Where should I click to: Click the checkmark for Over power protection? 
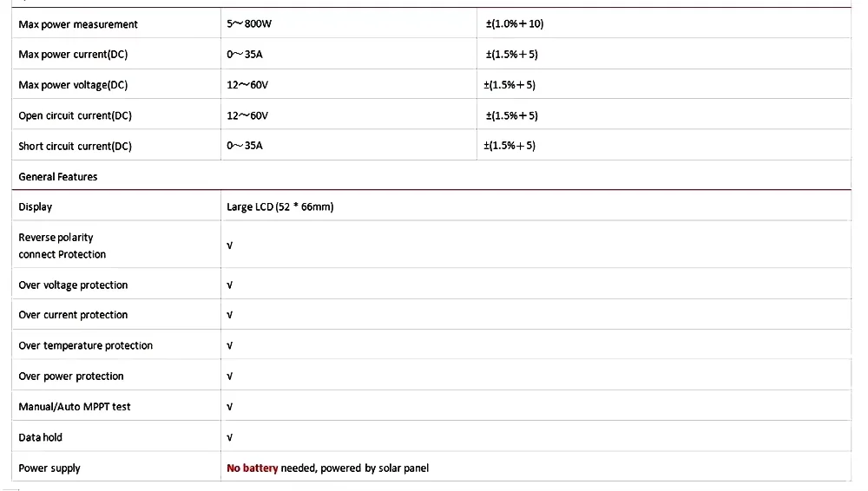click(230, 376)
